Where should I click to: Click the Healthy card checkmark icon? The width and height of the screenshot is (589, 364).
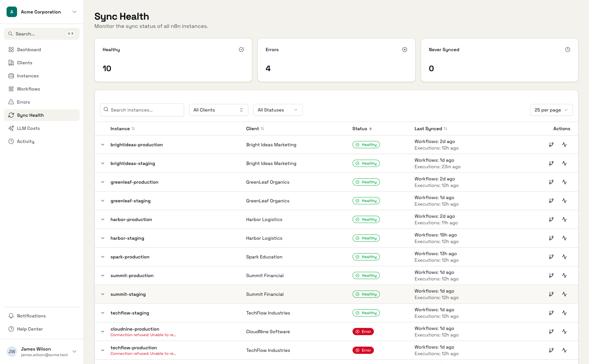[x=241, y=50]
